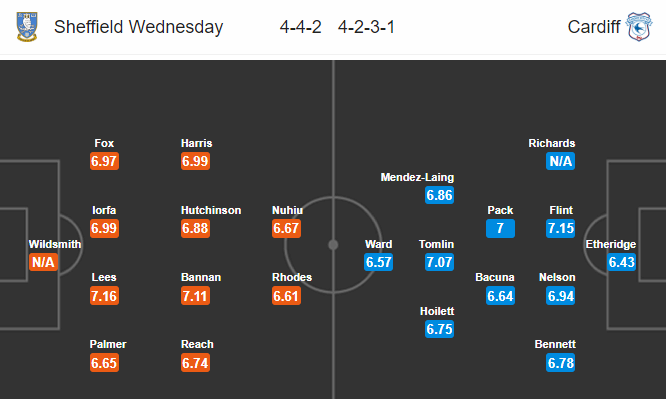Click Flint rating badge 7.15
Screen dimensions: 666x399
point(561,228)
